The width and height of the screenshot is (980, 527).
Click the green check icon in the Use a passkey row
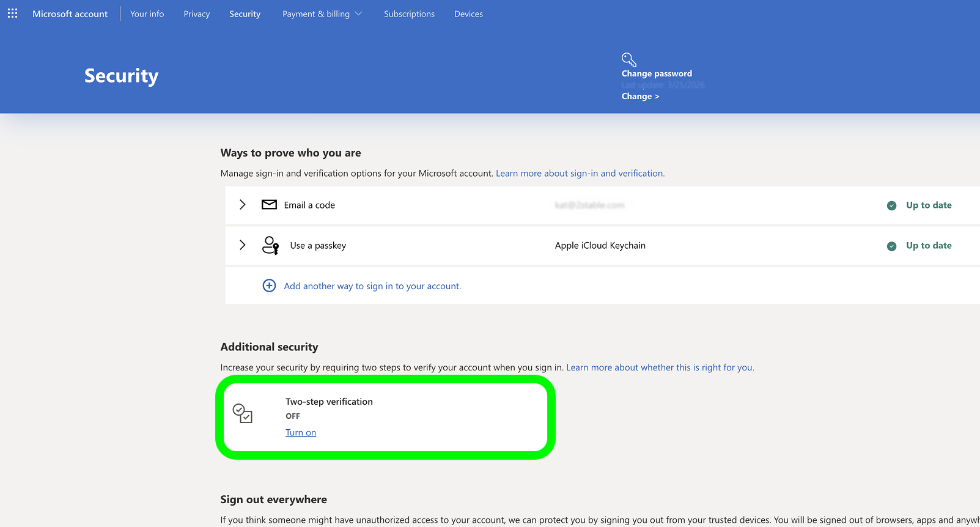tap(892, 246)
